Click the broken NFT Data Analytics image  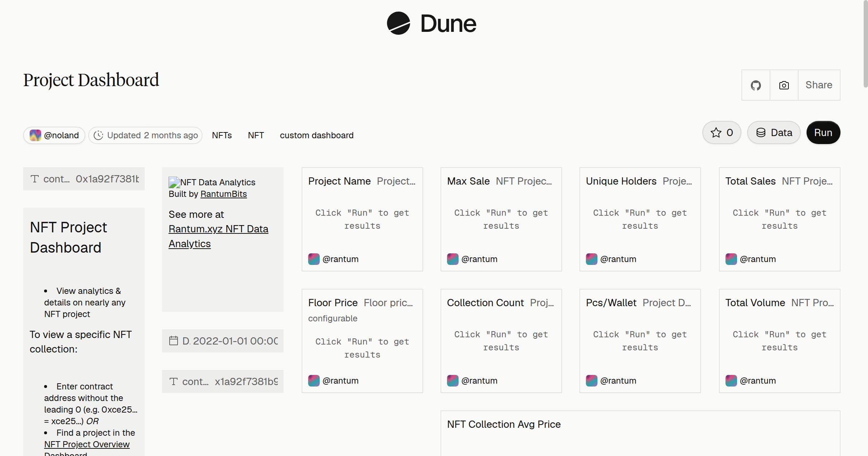coord(174,182)
